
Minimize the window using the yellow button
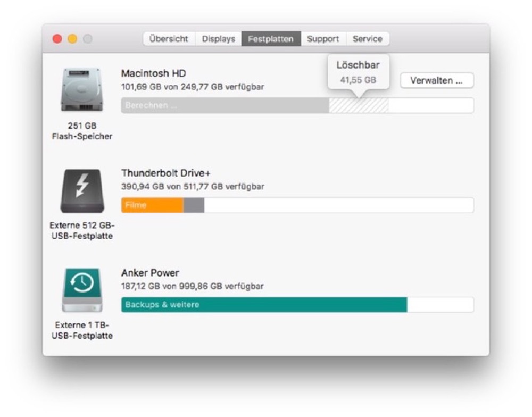[x=72, y=39]
